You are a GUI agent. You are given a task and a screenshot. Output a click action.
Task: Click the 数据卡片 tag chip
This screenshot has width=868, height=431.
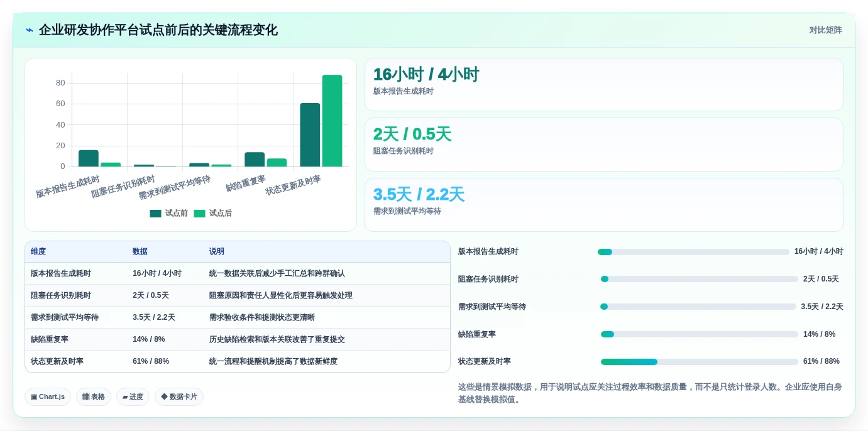[179, 397]
